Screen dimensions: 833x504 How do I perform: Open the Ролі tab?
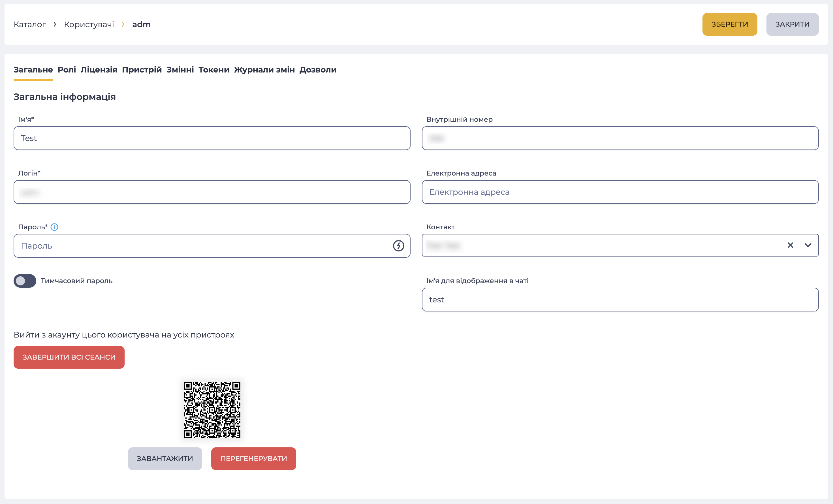(x=67, y=70)
